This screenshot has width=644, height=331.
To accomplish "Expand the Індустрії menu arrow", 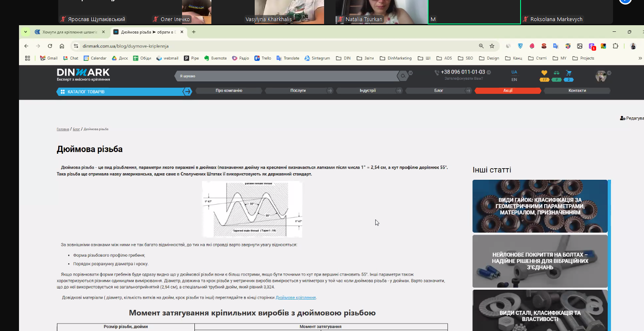I will [x=399, y=90].
